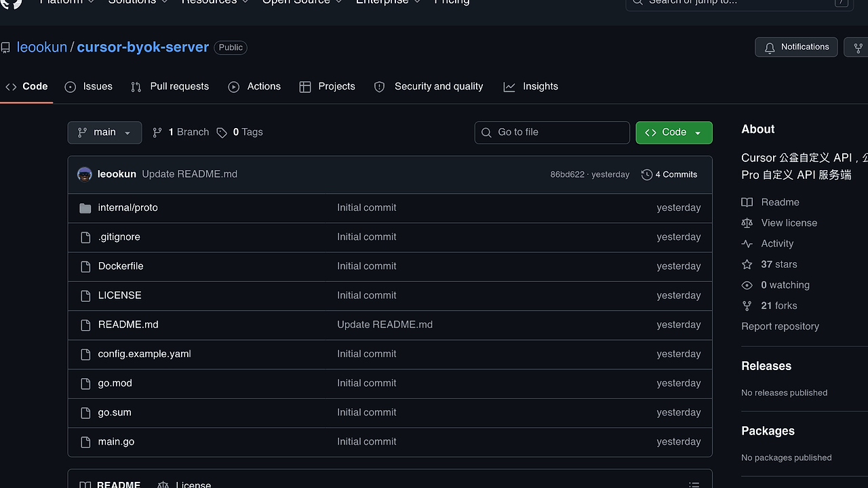868x488 pixels.
Task: Click the Initial commit message for Dockerfile
Action: pos(367,266)
